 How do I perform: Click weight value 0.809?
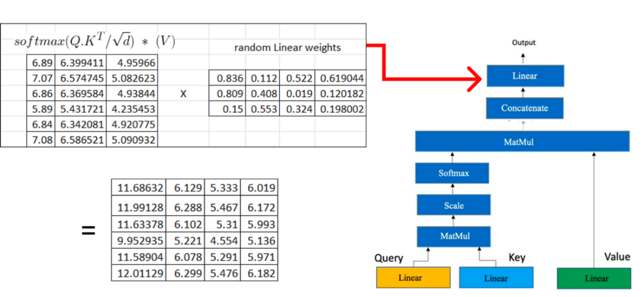pyautogui.click(x=227, y=94)
